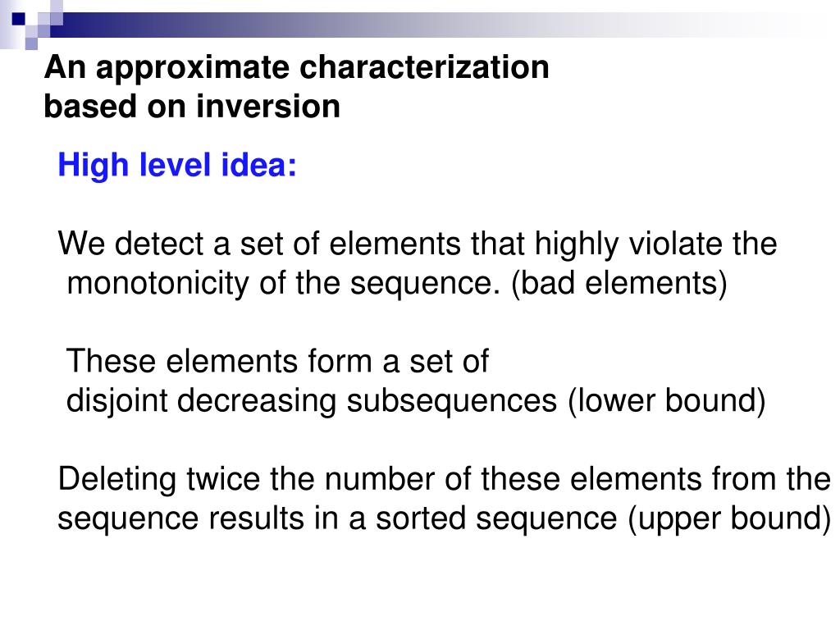Click the word 'twice' in the last paragraph
Screen dimensions: 840x630
[223, 479]
